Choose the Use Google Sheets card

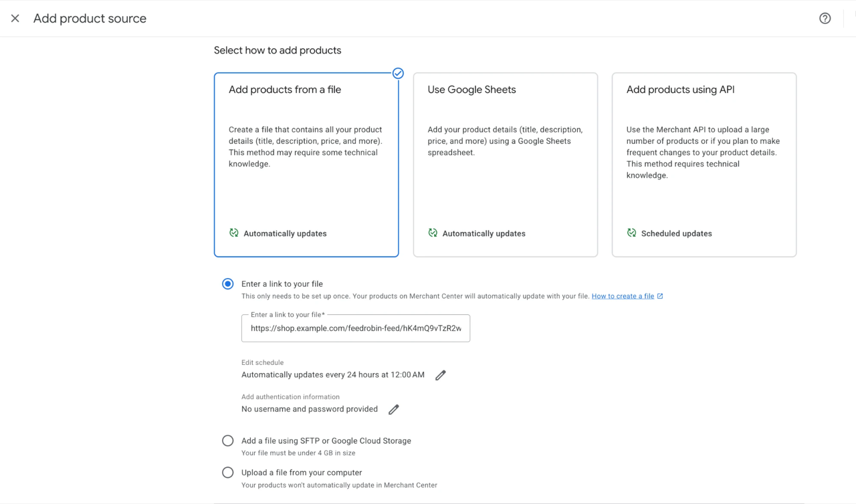[506, 164]
